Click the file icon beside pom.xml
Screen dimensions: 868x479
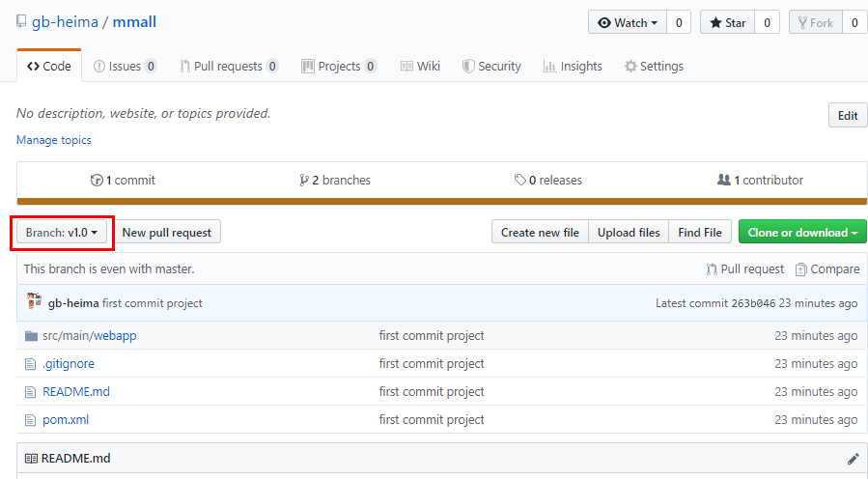point(31,420)
